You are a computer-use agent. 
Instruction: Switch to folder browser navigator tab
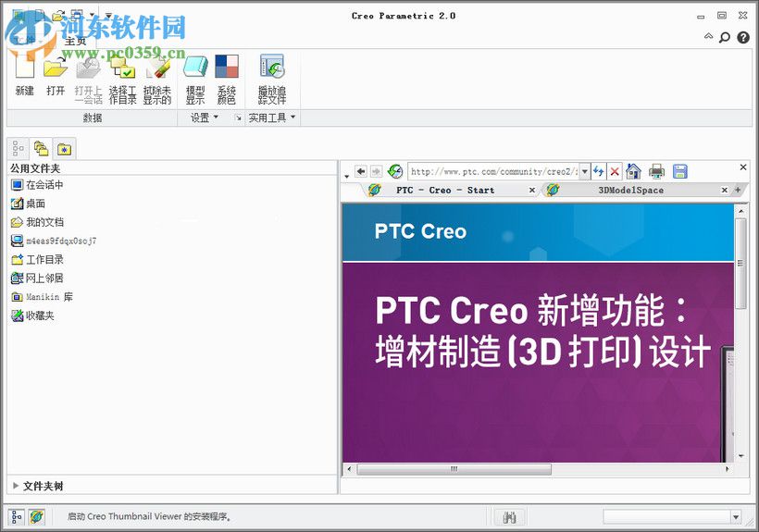(x=41, y=149)
